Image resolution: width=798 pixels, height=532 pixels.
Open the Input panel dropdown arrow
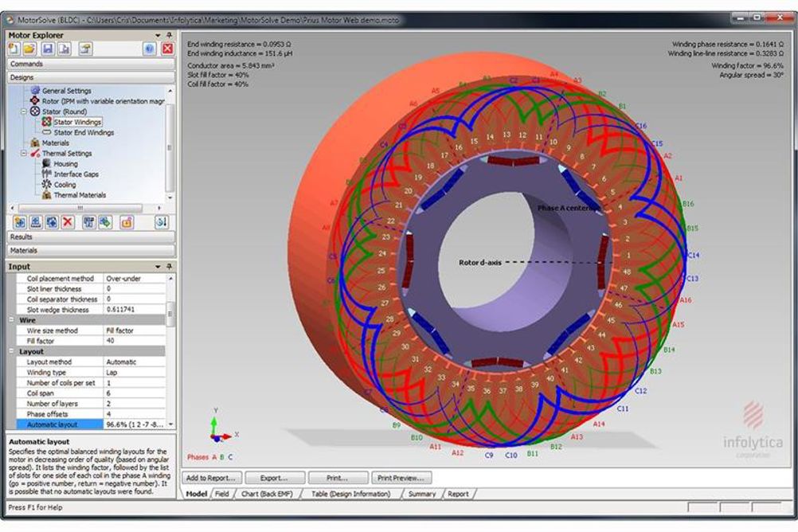pyautogui.click(x=158, y=266)
